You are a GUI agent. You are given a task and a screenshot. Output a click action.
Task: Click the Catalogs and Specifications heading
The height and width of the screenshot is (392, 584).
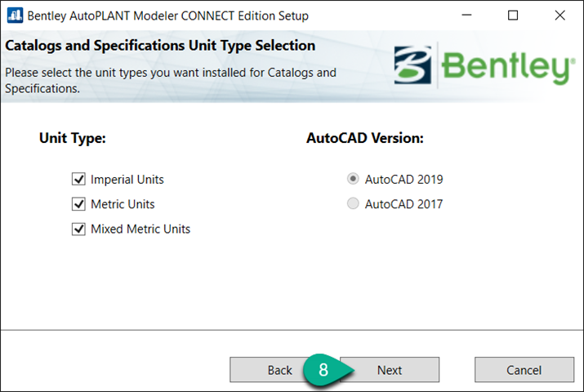(160, 46)
